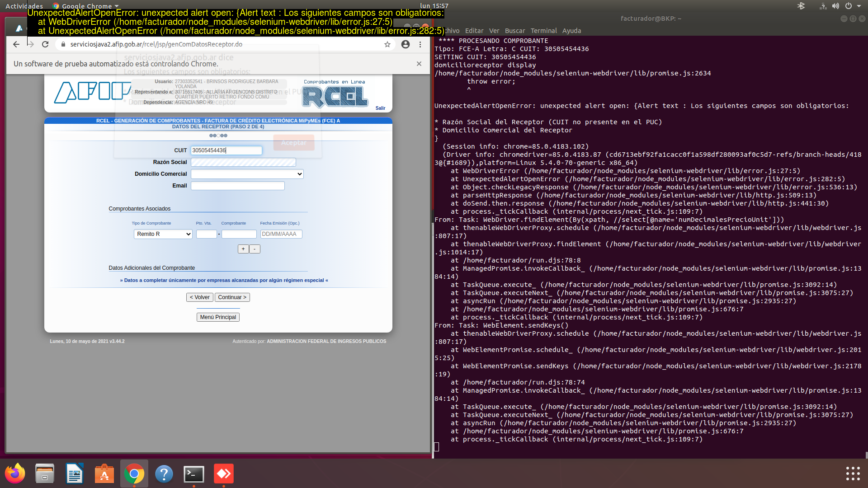Open the clock calendar lun 15:57
868x488 pixels.
click(434, 6)
